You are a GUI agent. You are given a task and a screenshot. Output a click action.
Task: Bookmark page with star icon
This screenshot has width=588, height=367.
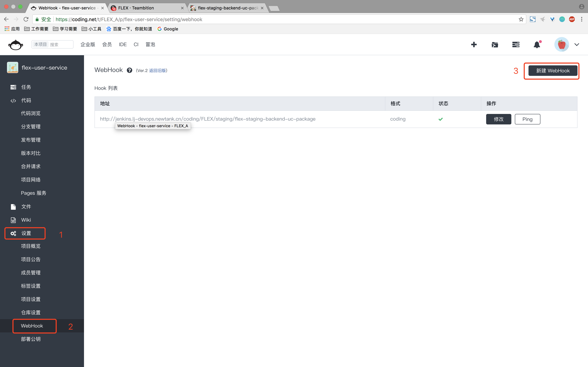click(x=521, y=19)
